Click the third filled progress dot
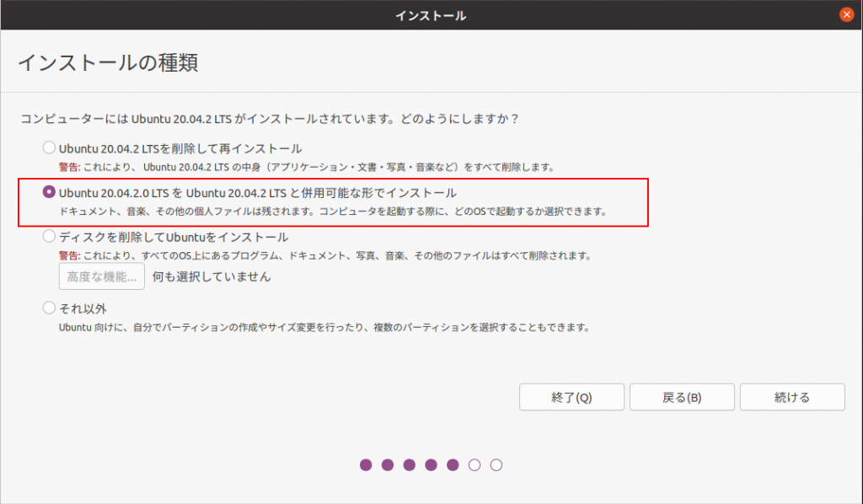The width and height of the screenshot is (863, 504). click(410, 464)
